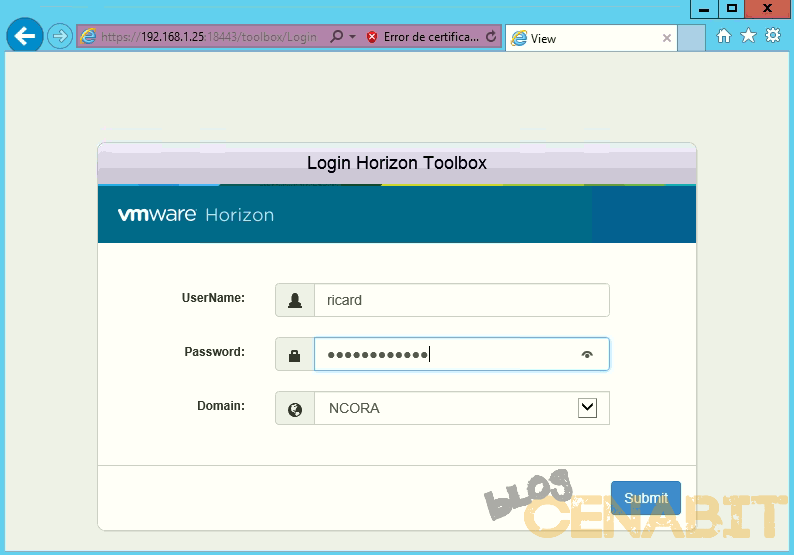
Task: Click the browser forward arrow button
Action: pyautogui.click(x=60, y=36)
